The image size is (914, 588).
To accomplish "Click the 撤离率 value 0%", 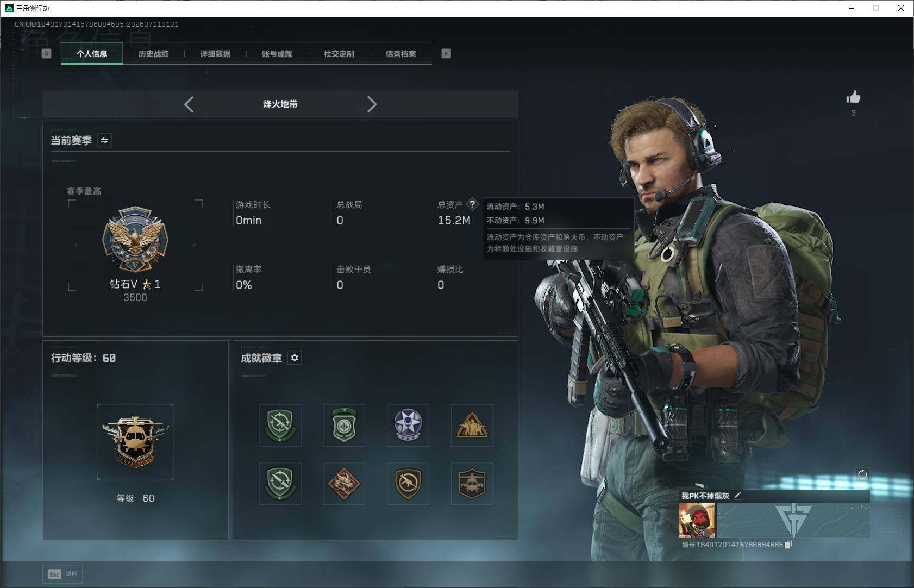I will (x=243, y=285).
